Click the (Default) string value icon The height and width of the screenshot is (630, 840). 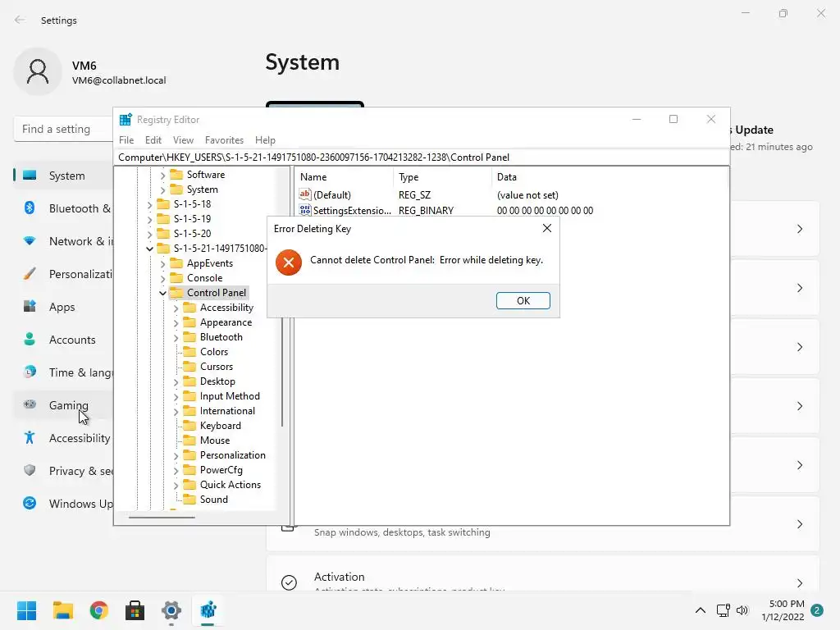(x=305, y=194)
